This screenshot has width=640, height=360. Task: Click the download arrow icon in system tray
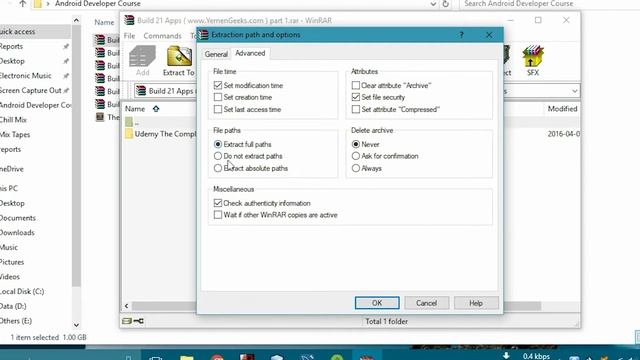tap(506, 356)
